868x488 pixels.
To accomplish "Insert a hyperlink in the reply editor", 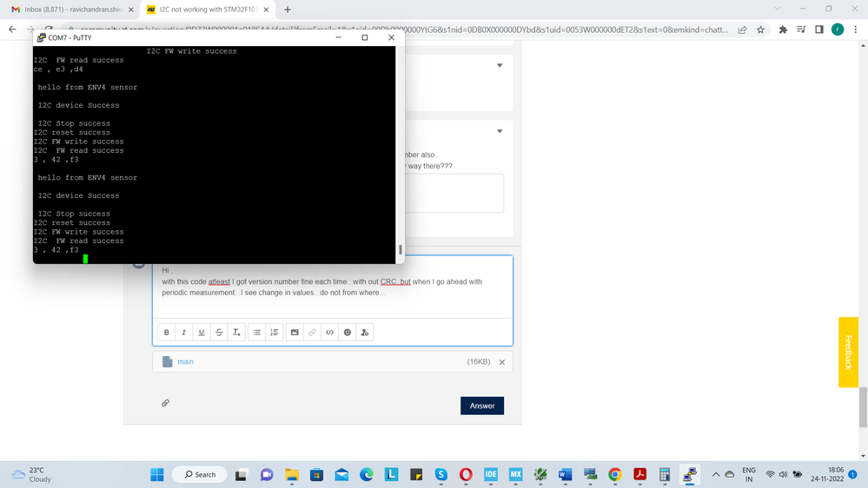I will pyautogui.click(x=312, y=333).
